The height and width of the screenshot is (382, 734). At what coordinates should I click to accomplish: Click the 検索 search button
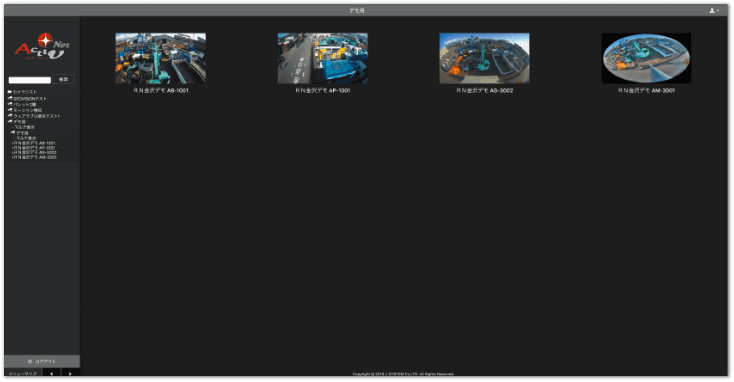point(64,79)
